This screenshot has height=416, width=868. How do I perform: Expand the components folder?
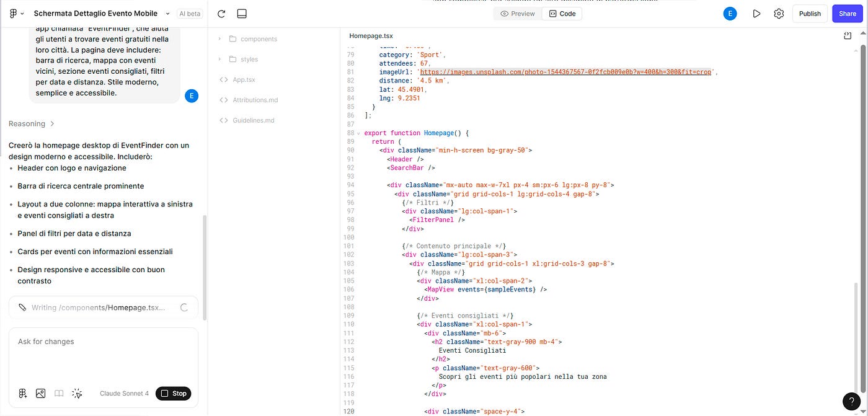pos(219,38)
